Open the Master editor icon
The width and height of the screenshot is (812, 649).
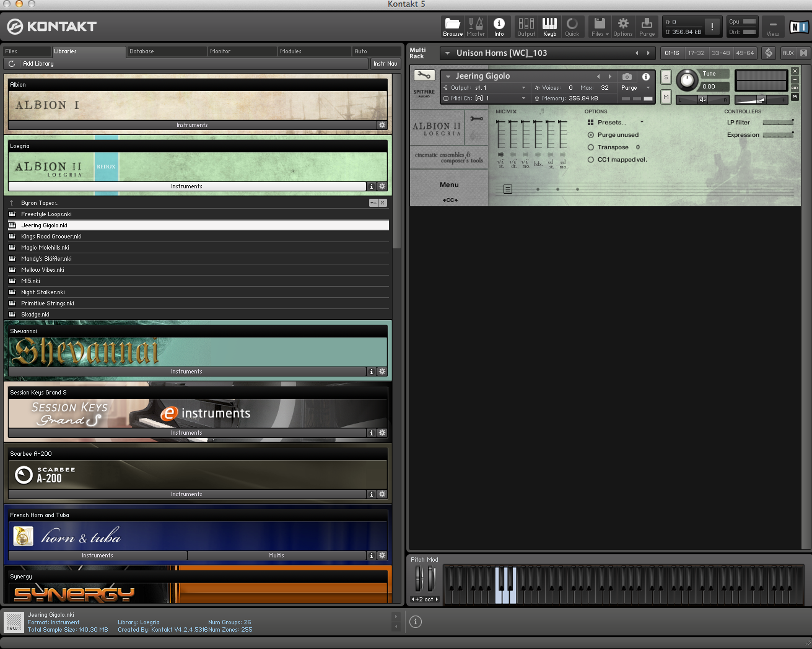(476, 27)
